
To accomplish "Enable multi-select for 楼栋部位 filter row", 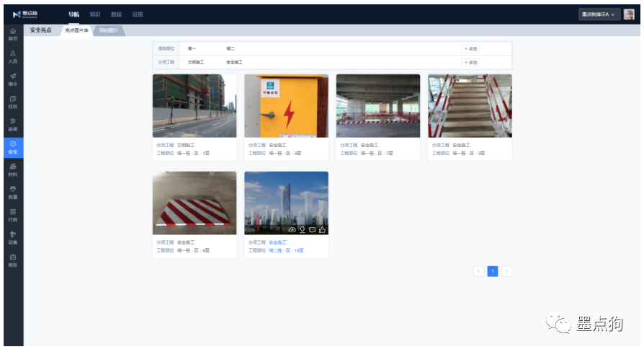I will 470,48.
